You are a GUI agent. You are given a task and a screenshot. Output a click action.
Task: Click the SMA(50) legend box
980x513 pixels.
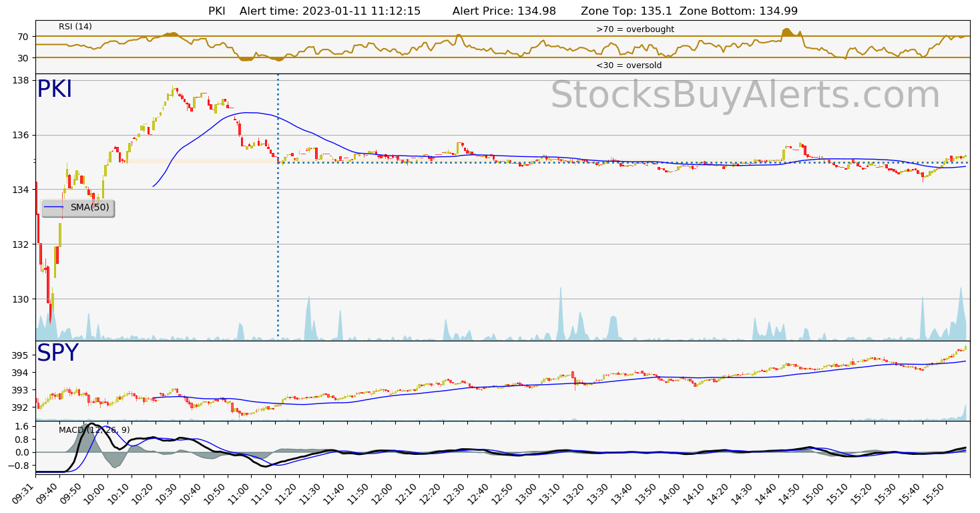click(x=78, y=208)
